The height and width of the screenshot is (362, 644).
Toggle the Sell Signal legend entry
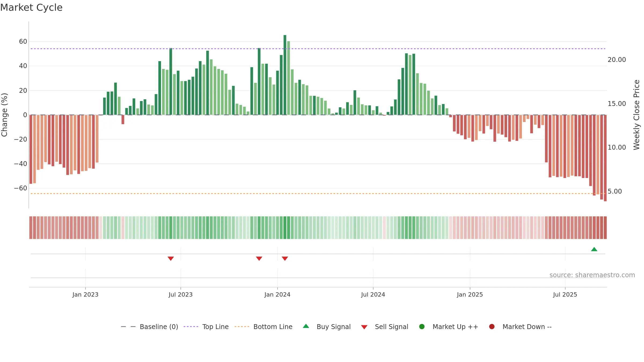pyautogui.click(x=385, y=327)
